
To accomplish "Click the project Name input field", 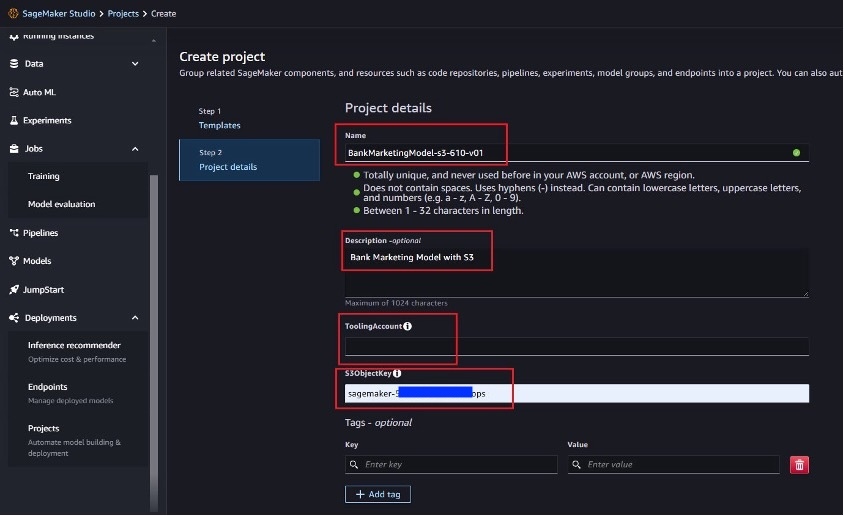I will [576, 153].
